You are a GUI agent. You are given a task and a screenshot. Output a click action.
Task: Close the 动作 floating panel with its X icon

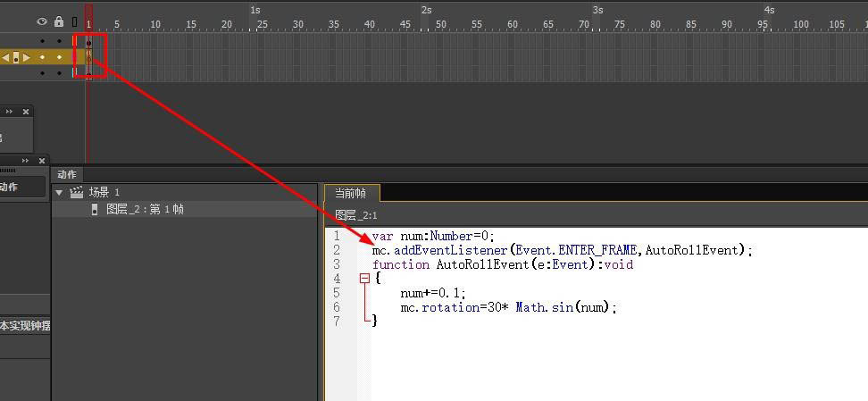tap(41, 161)
